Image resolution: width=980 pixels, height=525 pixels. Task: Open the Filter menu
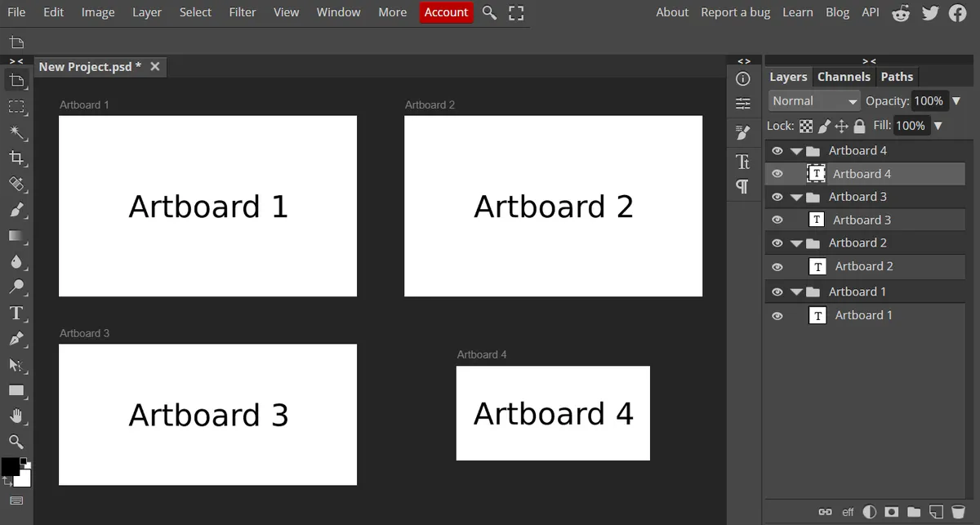click(x=243, y=12)
